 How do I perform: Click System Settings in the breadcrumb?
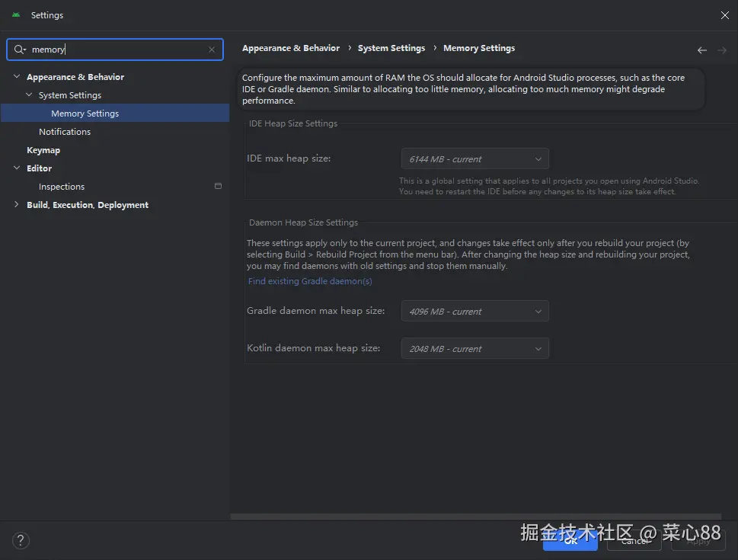[391, 48]
